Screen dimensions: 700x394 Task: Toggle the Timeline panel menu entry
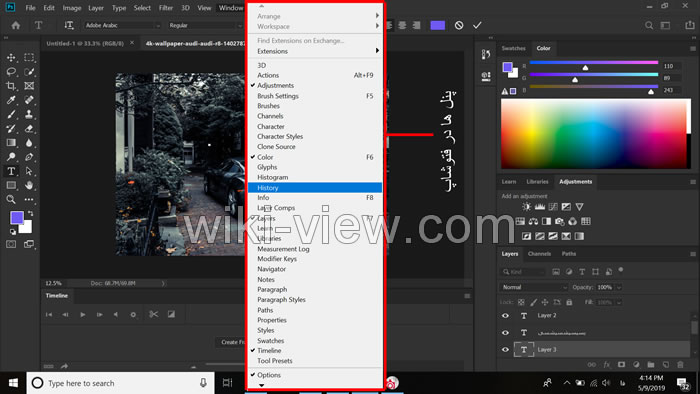pyautogui.click(x=315, y=351)
